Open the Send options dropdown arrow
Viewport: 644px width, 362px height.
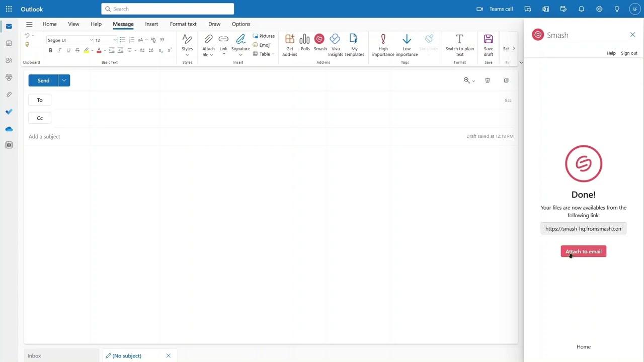pos(64,80)
